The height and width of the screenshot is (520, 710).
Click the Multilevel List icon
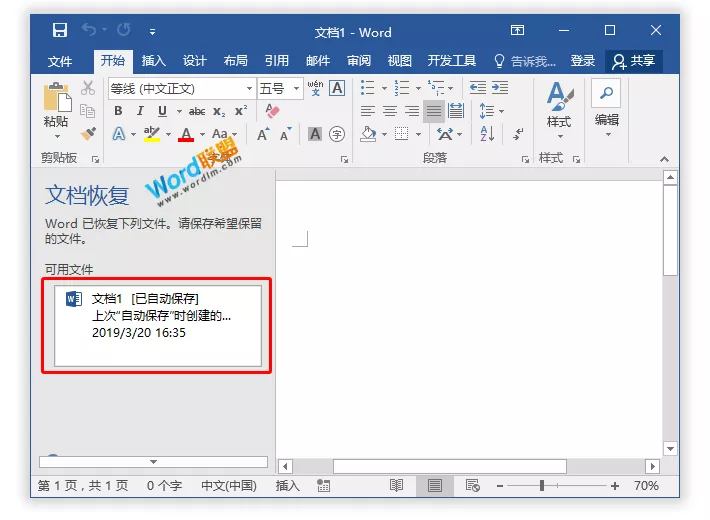[436, 87]
